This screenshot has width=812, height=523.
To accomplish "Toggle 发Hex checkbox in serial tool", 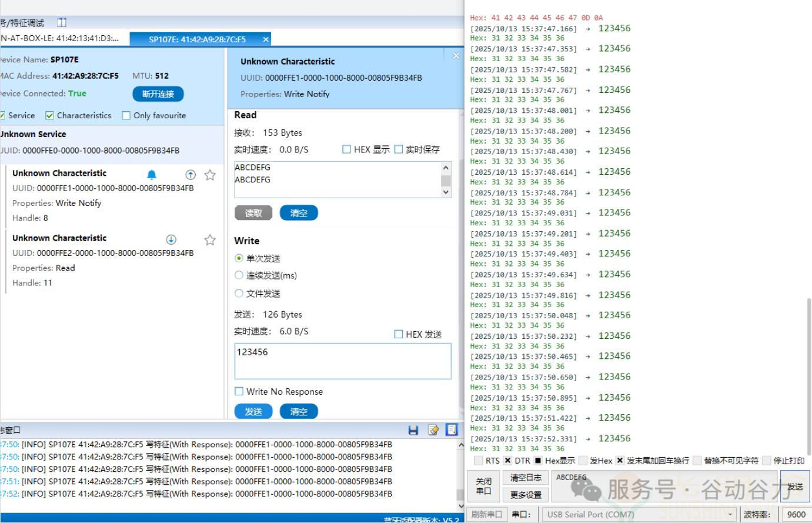I will pyautogui.click(x=583, y=461).
